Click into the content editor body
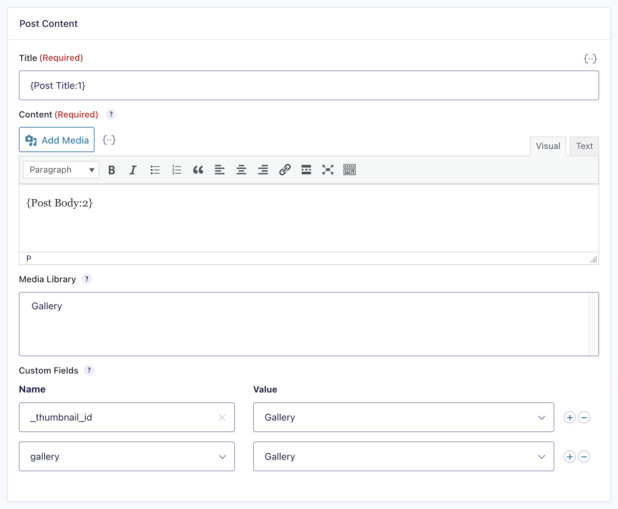Viewport: 618px width, 509px height. coord(309,218)
